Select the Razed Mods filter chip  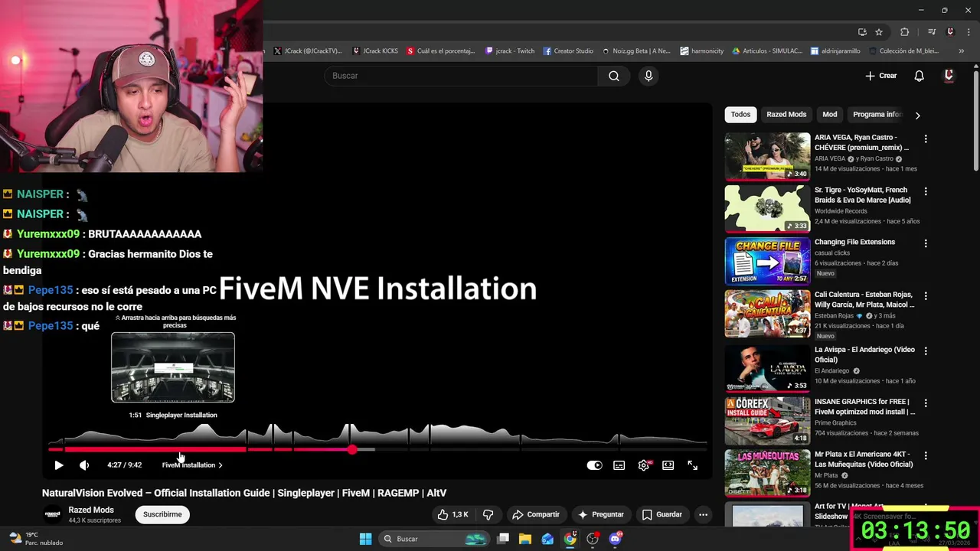786,115
